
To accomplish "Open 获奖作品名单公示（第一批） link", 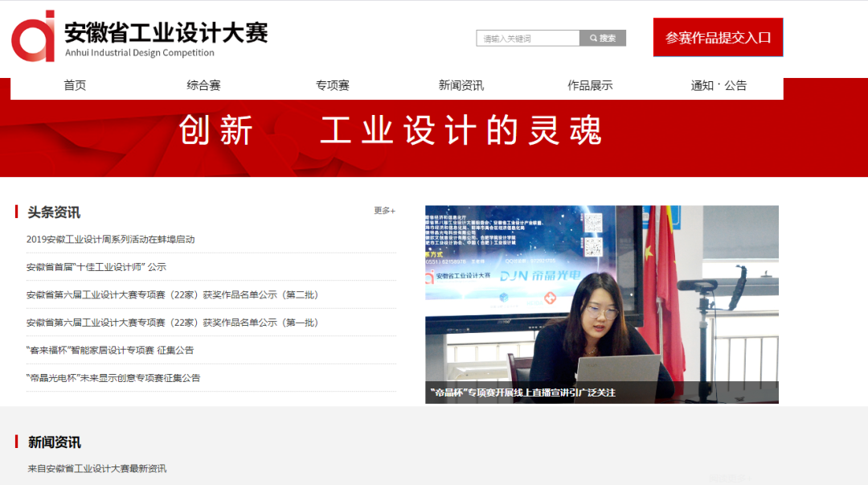I will coord(173,323).
